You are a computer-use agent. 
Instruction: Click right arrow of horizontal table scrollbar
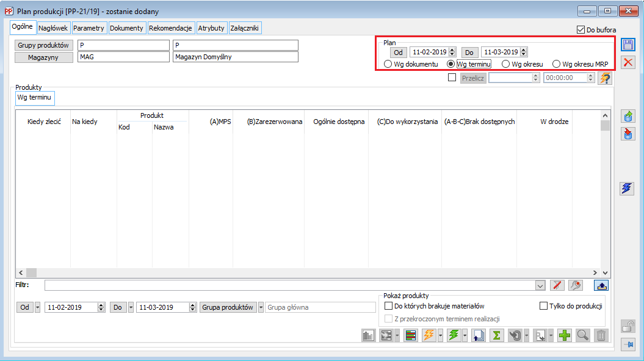[x=595, y=272]
